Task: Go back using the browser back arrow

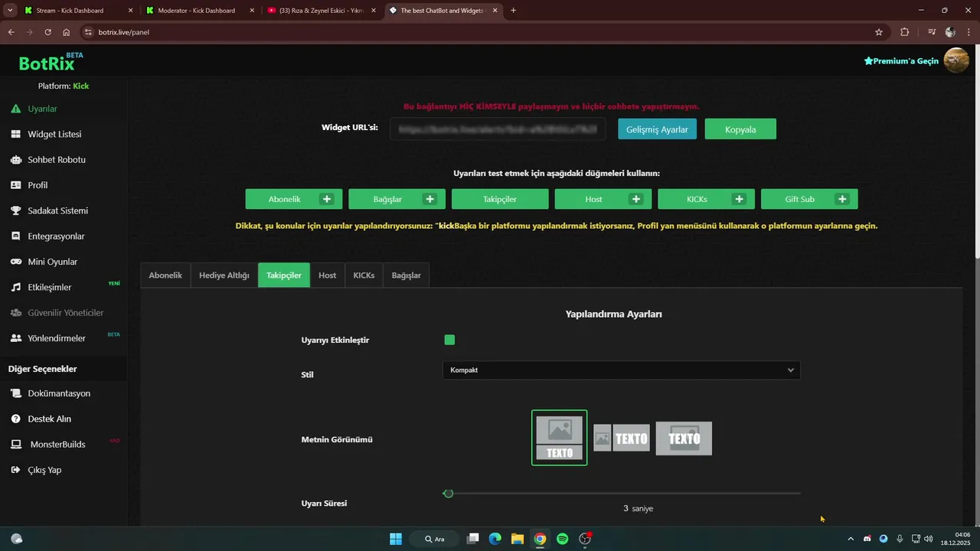Action: point(11,32)
